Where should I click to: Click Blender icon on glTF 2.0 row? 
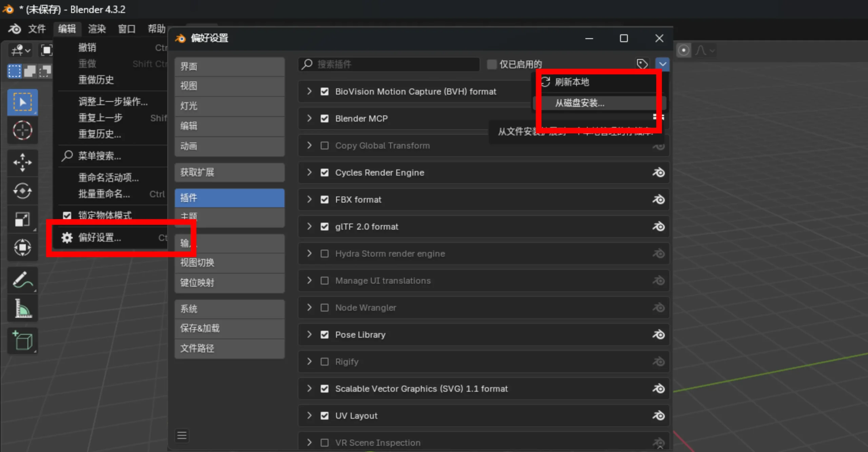(658, 227)
